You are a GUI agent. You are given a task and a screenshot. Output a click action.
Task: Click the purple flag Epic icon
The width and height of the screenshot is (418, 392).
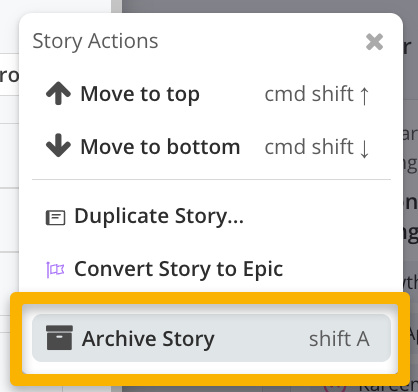[x=55, y=270]
